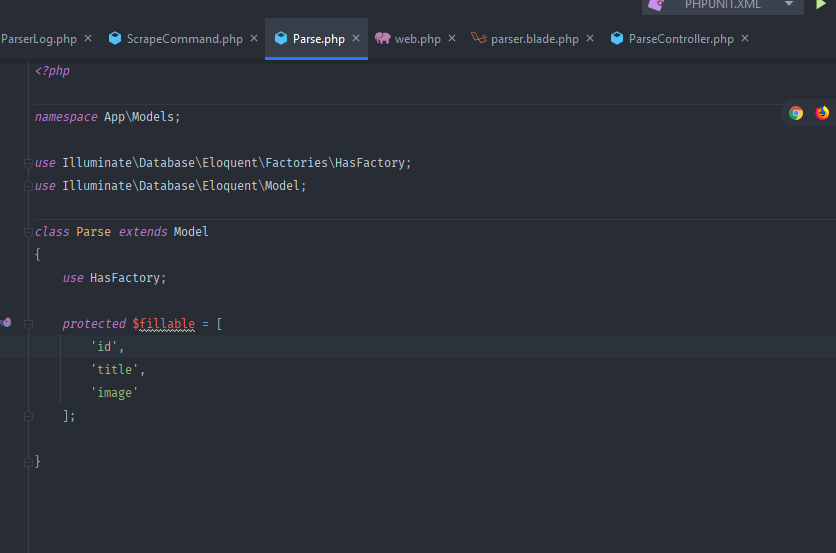
Task: Collapse the class Parse code block
Action: click(28, 232)
